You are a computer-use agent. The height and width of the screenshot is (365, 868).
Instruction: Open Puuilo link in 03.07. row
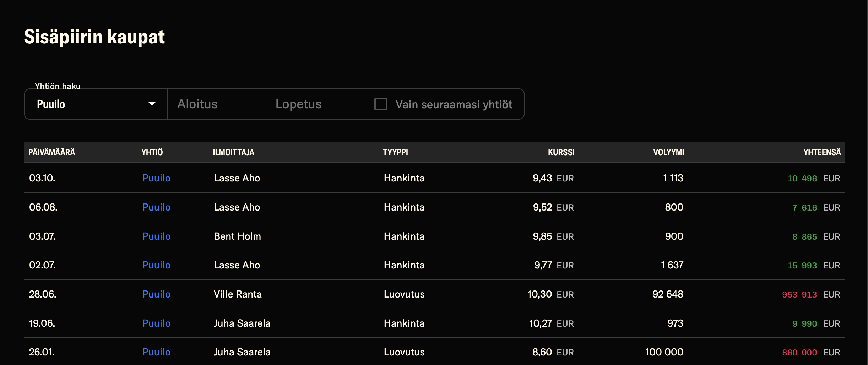pyautogui.click(x=156, y=236)
